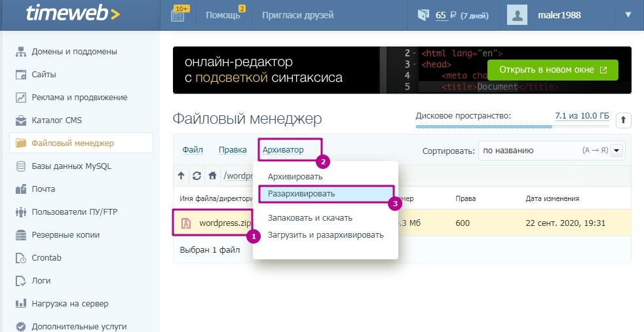Click the Права column header

466,198
